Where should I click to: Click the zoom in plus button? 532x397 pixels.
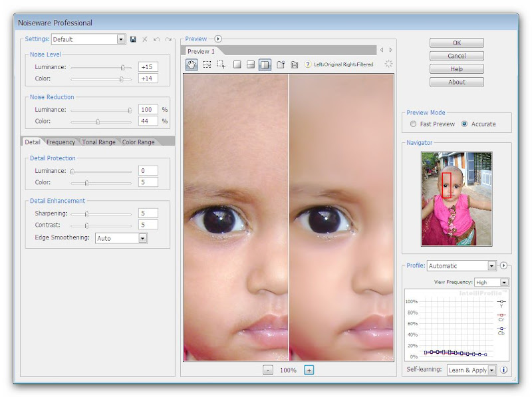point(309,370)
